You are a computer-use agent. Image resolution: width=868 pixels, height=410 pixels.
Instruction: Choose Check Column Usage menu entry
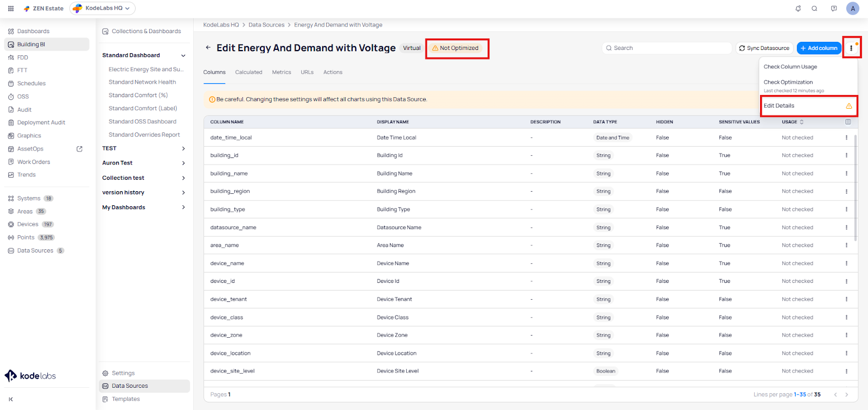click(790, 67)
